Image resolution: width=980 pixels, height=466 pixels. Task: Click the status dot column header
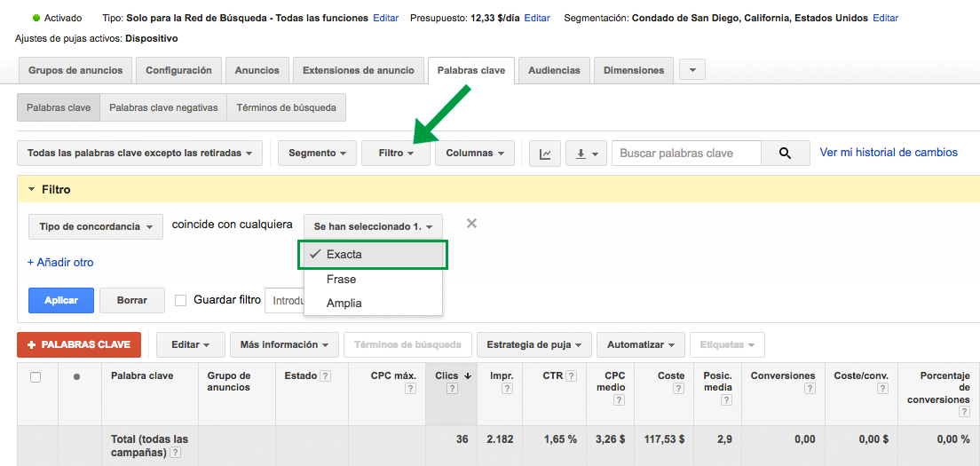click(x=76, y=376)
